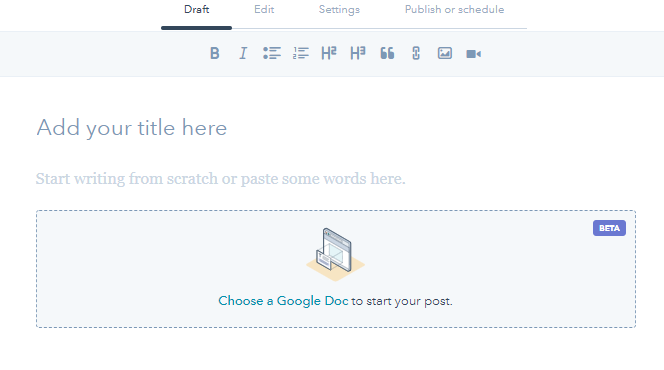
Task: Switch to the Edit tab
Action: pyautogui.click(x=264, y=10)
